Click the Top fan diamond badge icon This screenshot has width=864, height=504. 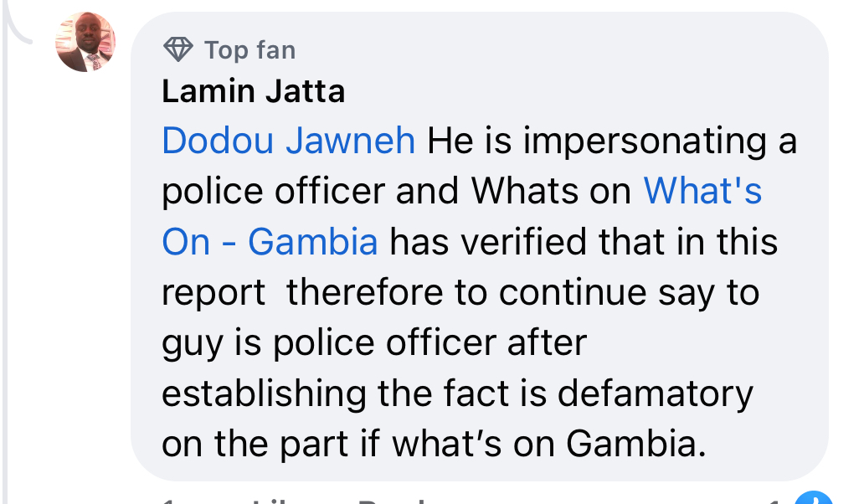pos(178,49)
